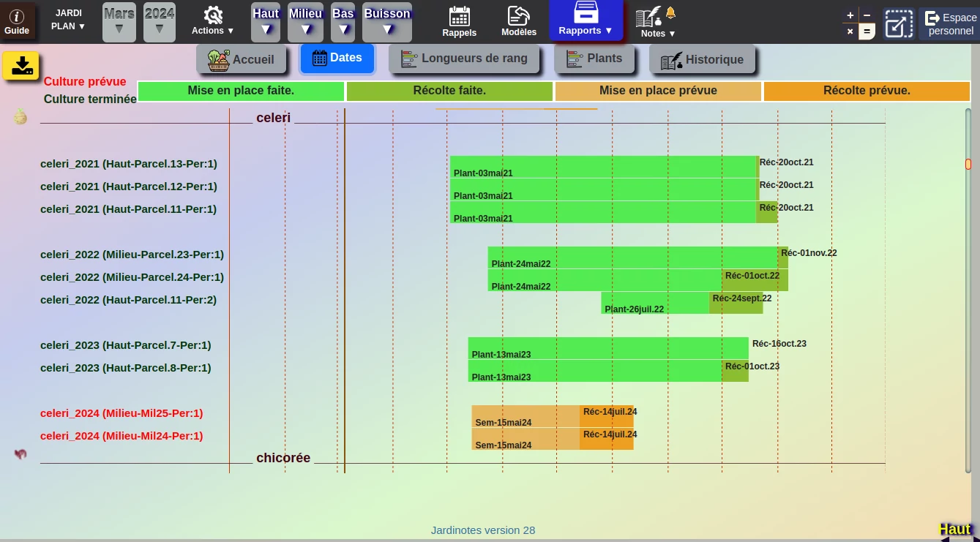This screenshot has width=980, height=542.
Task: Go to Espace personnel
Action: 949,23
